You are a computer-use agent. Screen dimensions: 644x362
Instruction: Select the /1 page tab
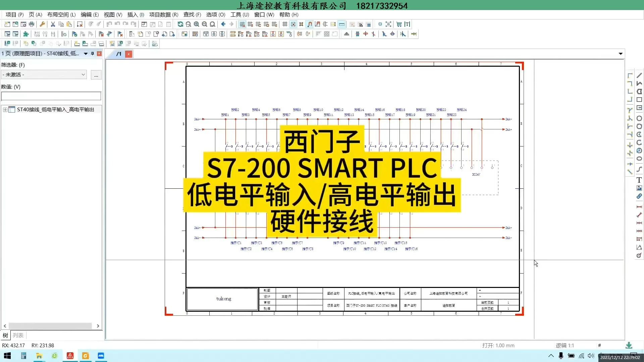tap(119, 54)
